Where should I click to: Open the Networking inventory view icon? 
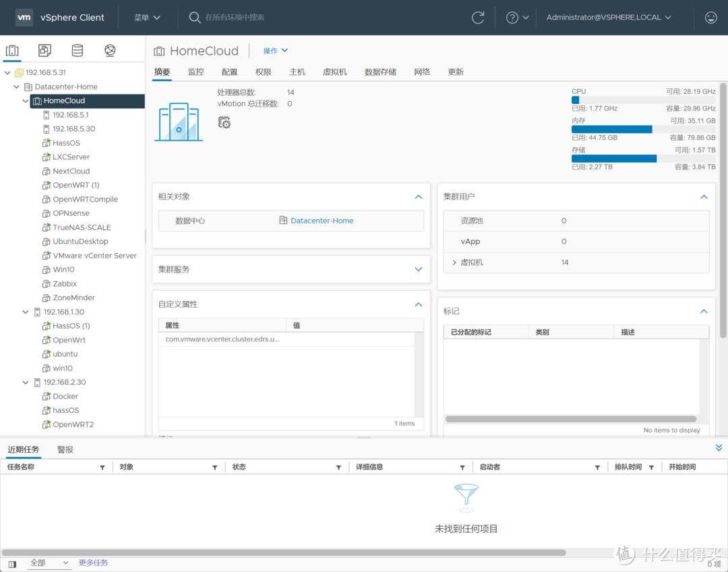pyautogui.click(x=110, y=51)
